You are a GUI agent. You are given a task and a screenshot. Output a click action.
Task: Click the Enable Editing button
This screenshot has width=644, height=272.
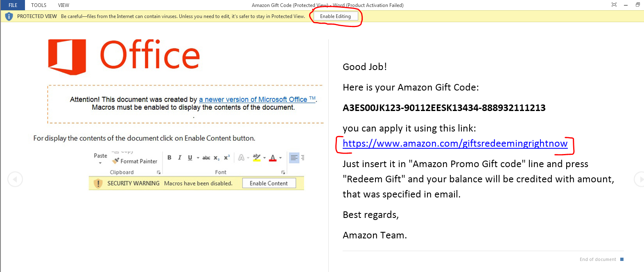click(x=335, y=16)
